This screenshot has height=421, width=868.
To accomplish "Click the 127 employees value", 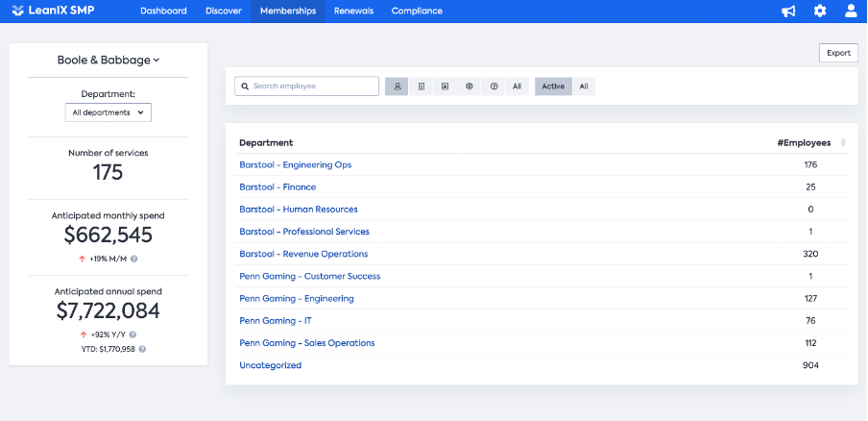I will (810, 299).
